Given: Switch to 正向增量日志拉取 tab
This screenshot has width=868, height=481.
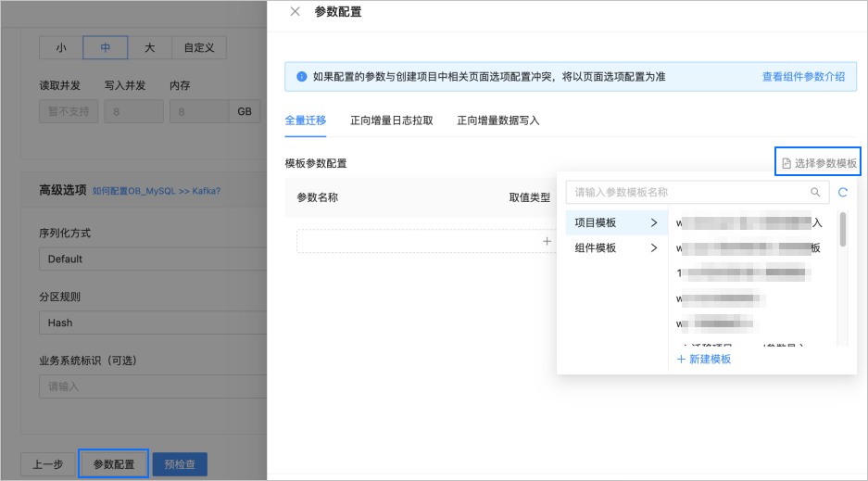Looking at the screenshot, I should pos(391,120).
